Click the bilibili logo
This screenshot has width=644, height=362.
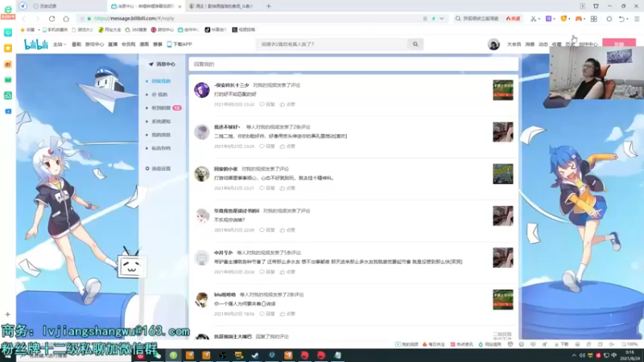coord(35,44)
